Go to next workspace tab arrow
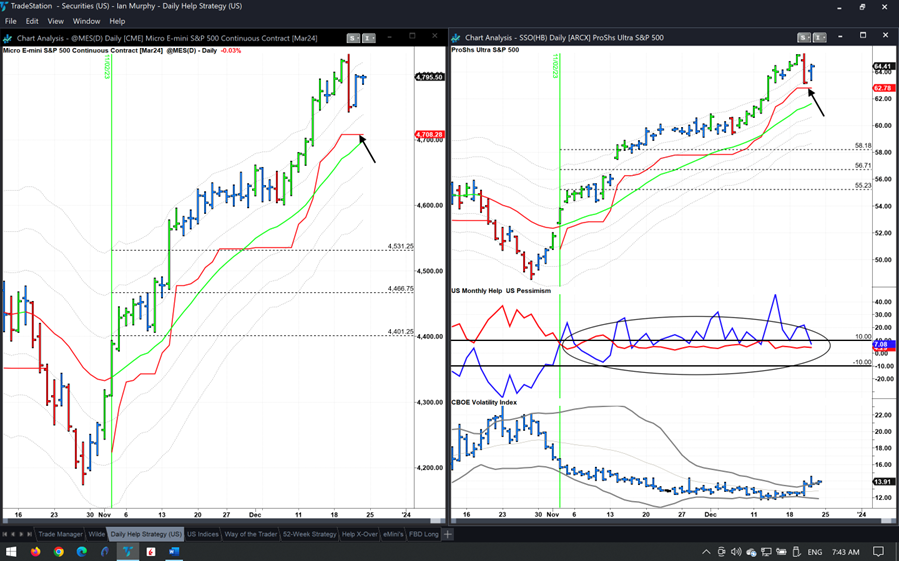 [x=21, y=534]
